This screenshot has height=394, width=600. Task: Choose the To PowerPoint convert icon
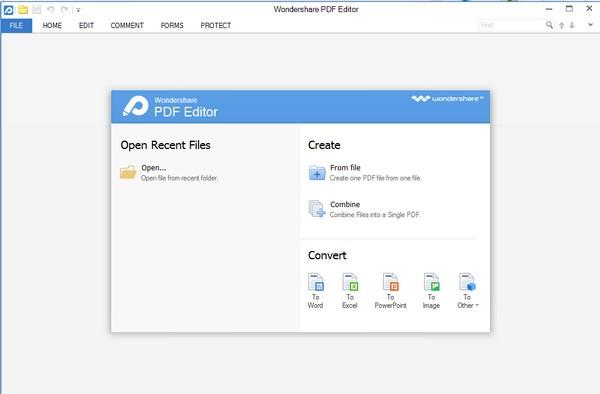tap(391, 282)
